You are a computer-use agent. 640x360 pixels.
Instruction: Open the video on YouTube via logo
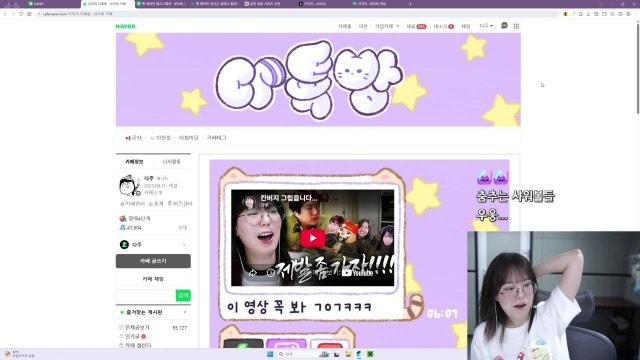tap(357, 273)
